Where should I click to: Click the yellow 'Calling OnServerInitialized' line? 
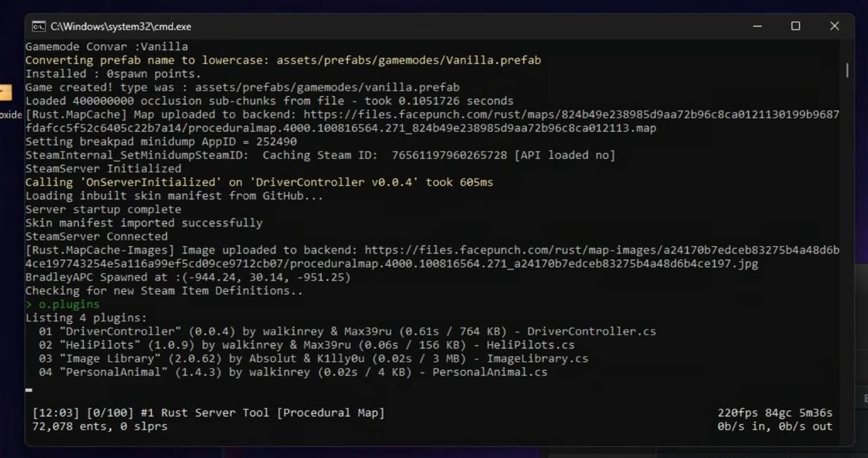(259, 182)
